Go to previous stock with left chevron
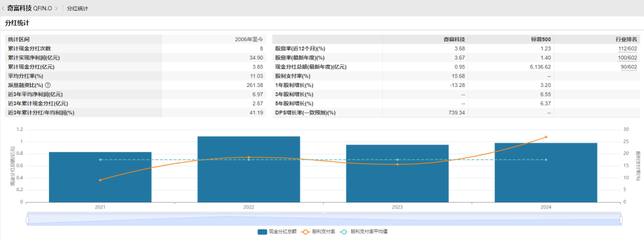 pyautogui.click(x=4, y=8)
